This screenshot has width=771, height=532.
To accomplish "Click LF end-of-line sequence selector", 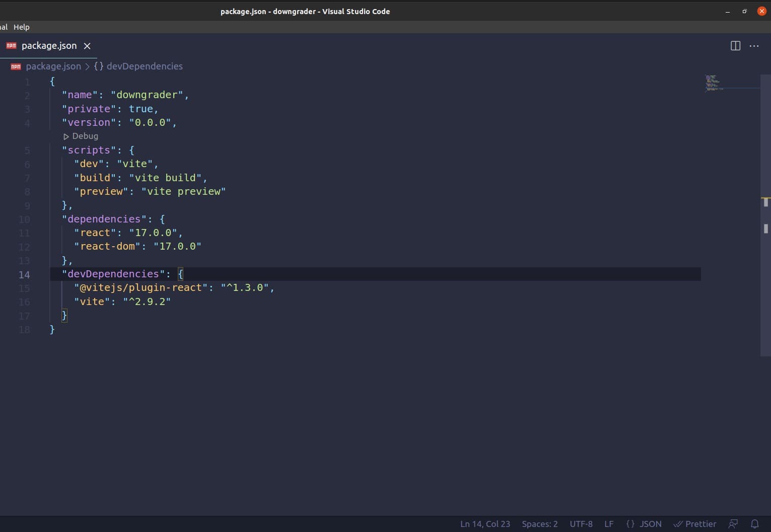I will [x=608, y=524].
